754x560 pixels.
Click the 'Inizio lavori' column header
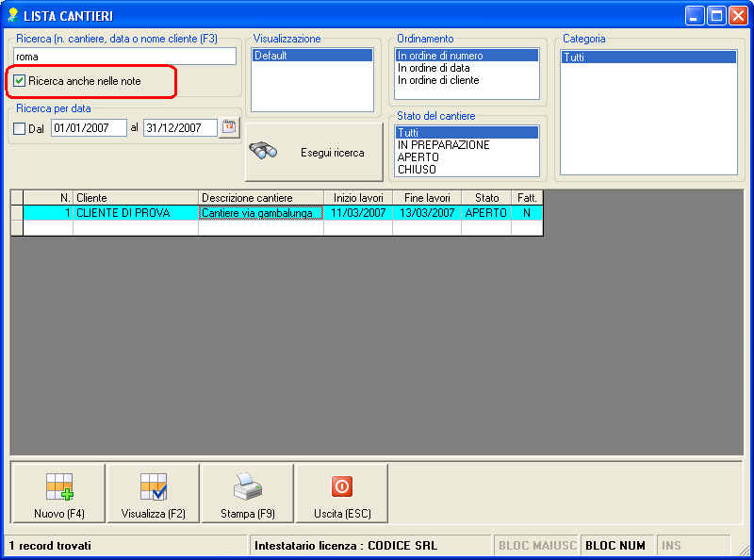point(358,198)
